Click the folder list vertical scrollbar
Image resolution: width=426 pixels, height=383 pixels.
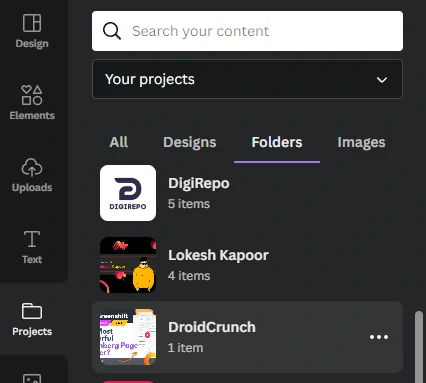pos(419,347)
